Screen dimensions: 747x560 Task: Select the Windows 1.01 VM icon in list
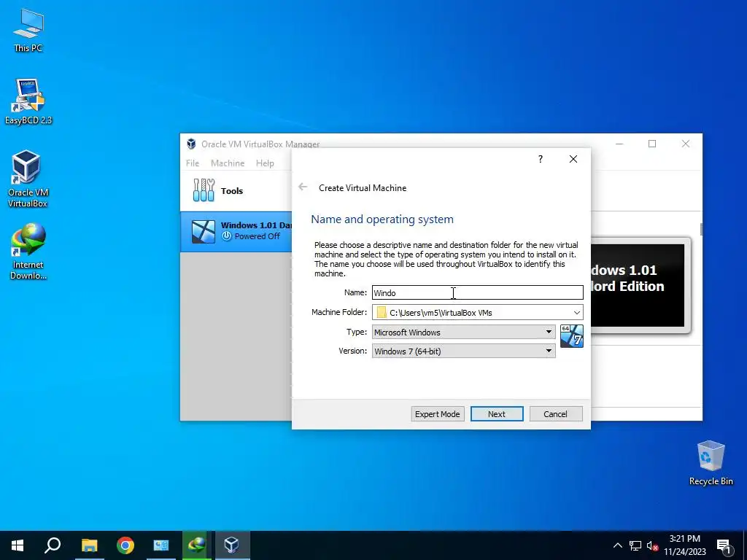204,231
